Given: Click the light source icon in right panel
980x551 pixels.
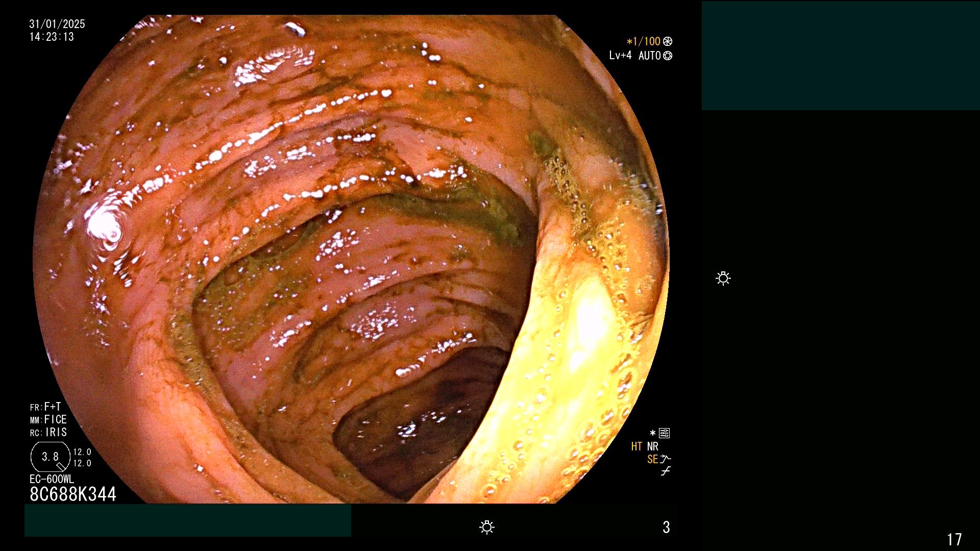Looking at the screenshot, I should point(723,278).
